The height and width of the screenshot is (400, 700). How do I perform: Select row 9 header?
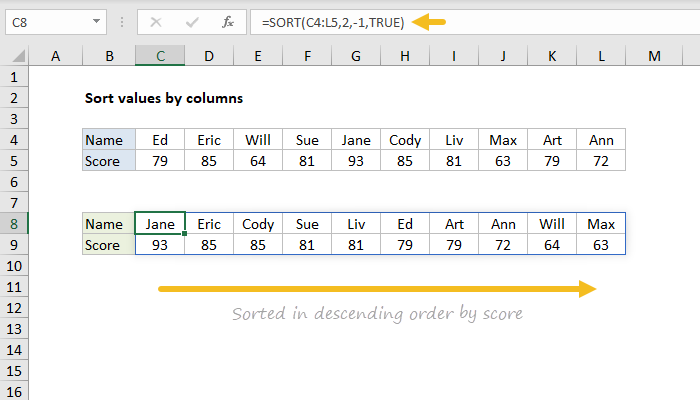[x=14, y=245]
